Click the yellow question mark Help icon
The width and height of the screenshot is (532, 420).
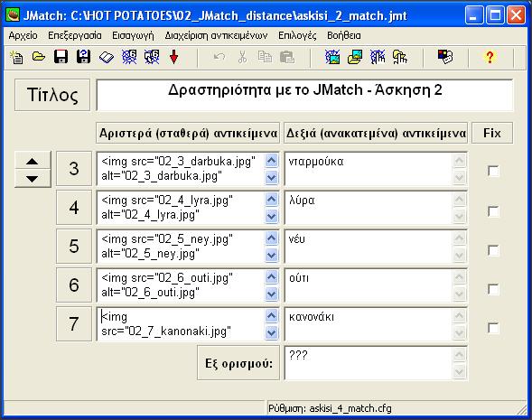[x=490, y=57]
